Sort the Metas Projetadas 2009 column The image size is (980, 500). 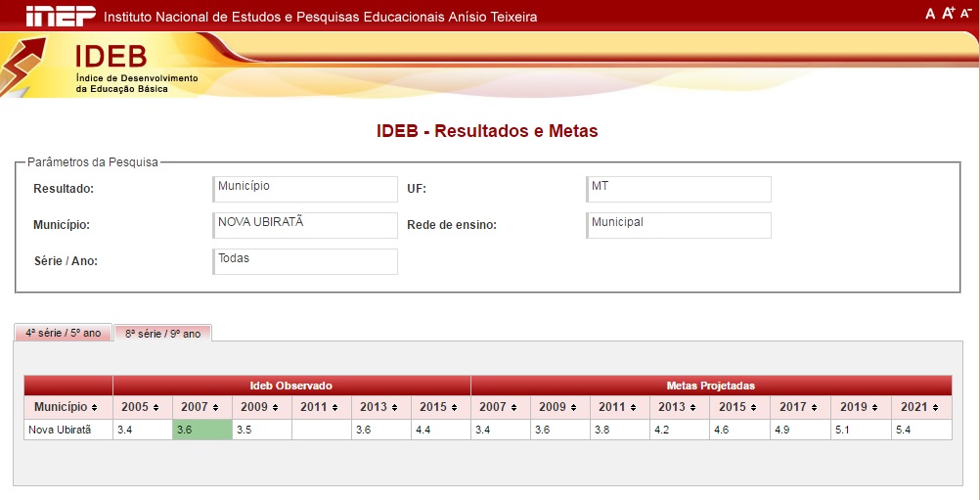(573, 408)
